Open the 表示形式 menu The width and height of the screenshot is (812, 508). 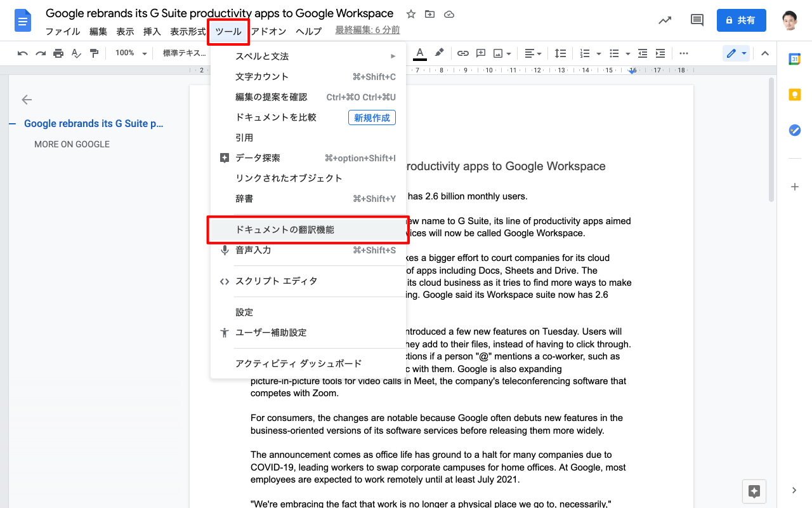188,31
